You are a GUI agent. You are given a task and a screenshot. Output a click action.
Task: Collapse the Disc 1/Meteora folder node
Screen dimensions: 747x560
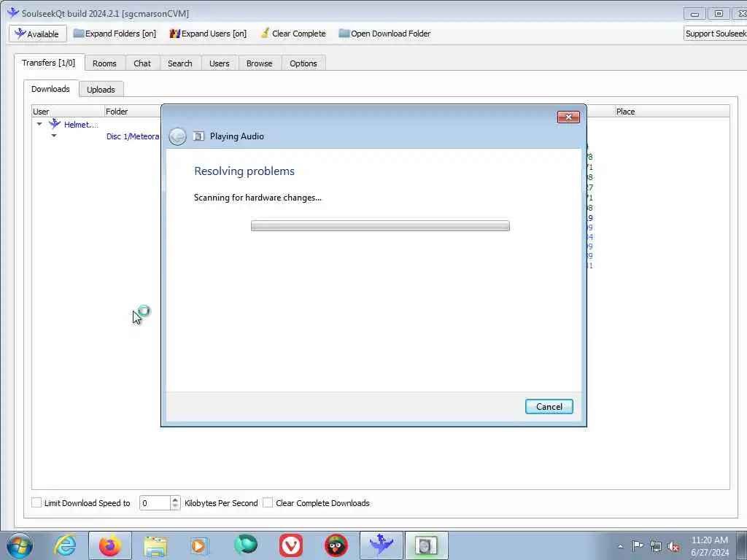(54, 136)
